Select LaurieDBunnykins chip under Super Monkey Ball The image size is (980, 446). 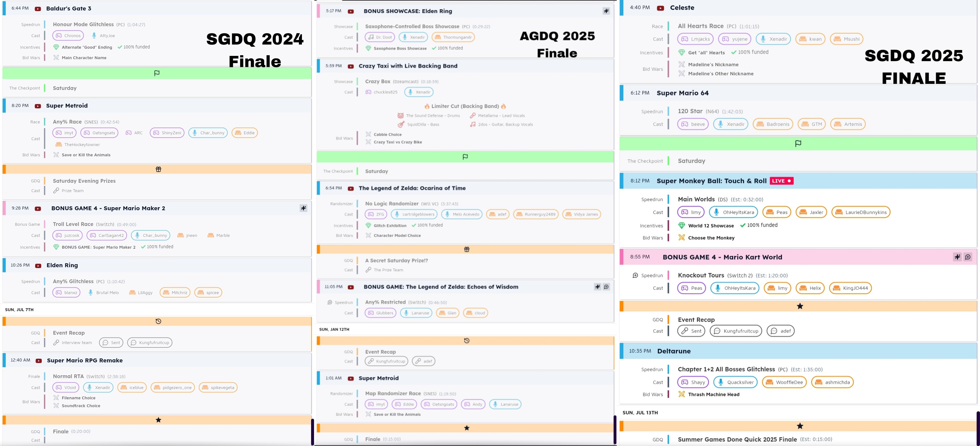click(x=861, y=212)
